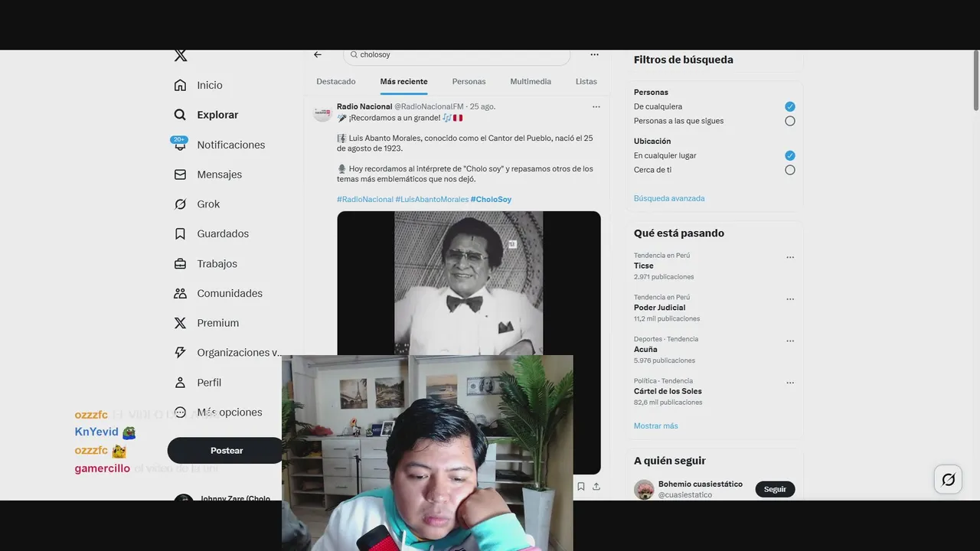The height and width of the screenshot is (551, 980).
Task: Select De cualquiera people filter
Action: (x=790, y=106)
